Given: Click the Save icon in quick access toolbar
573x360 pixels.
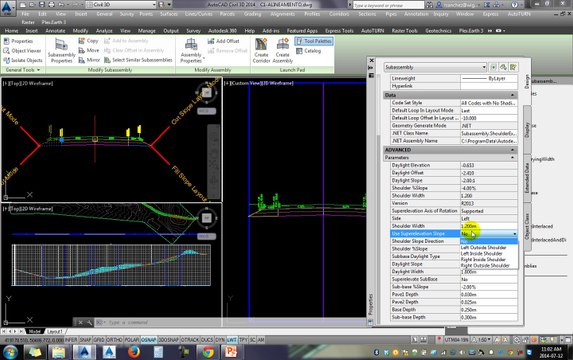Looking at the screenshot, I should pos(41,5).
